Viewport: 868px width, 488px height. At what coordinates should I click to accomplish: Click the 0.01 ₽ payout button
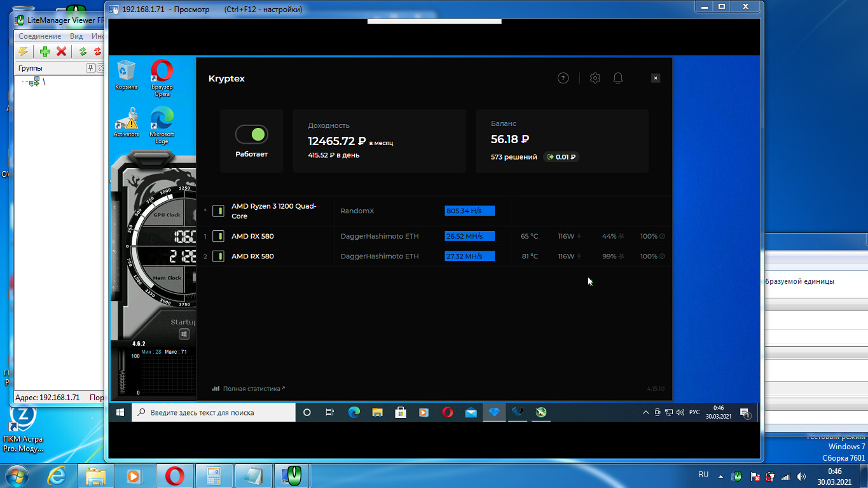pos(561,157)
